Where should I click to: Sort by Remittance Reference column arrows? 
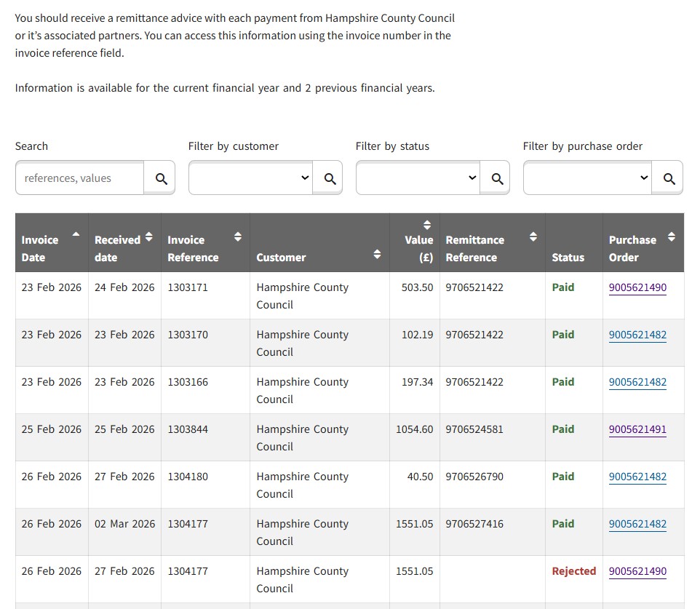(x=533, y=236)
